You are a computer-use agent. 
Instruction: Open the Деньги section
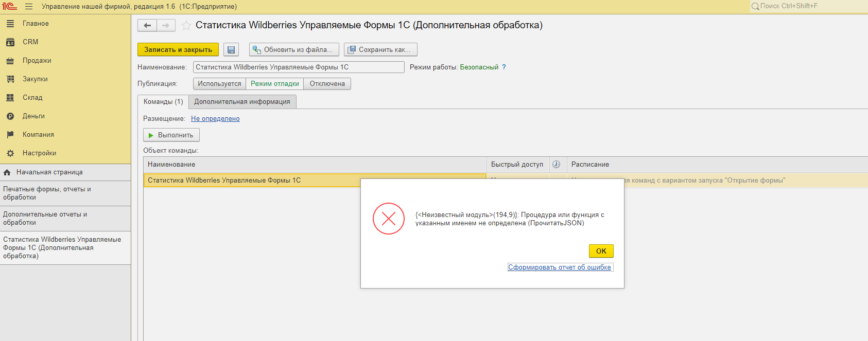(65, 116)
